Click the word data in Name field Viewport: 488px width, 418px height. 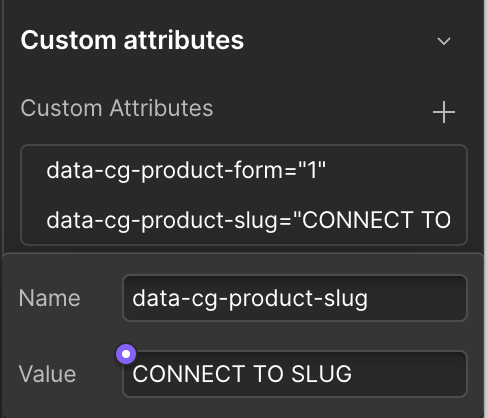[156, 298]
